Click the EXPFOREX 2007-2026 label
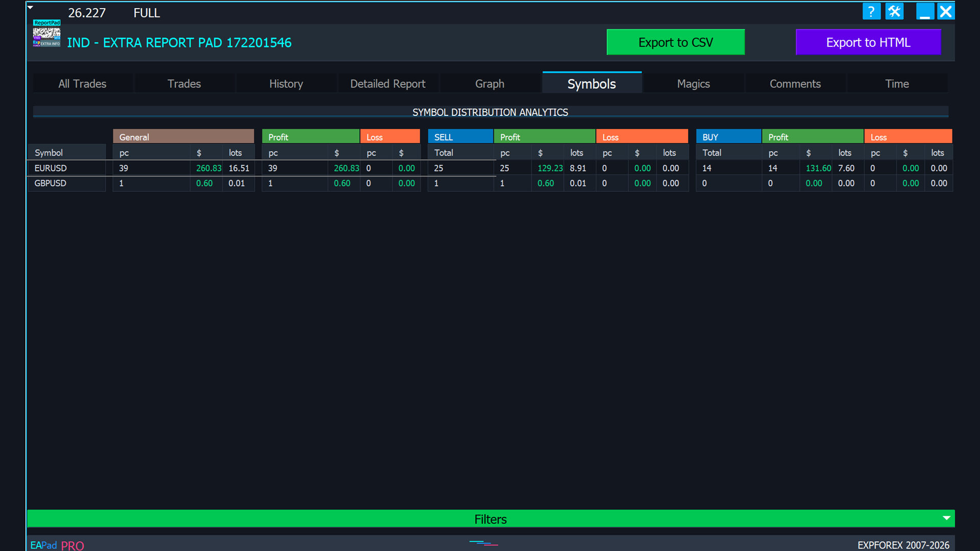Image resolution: width=980 pixels, height=551 pixels. (x=903, y=545)
